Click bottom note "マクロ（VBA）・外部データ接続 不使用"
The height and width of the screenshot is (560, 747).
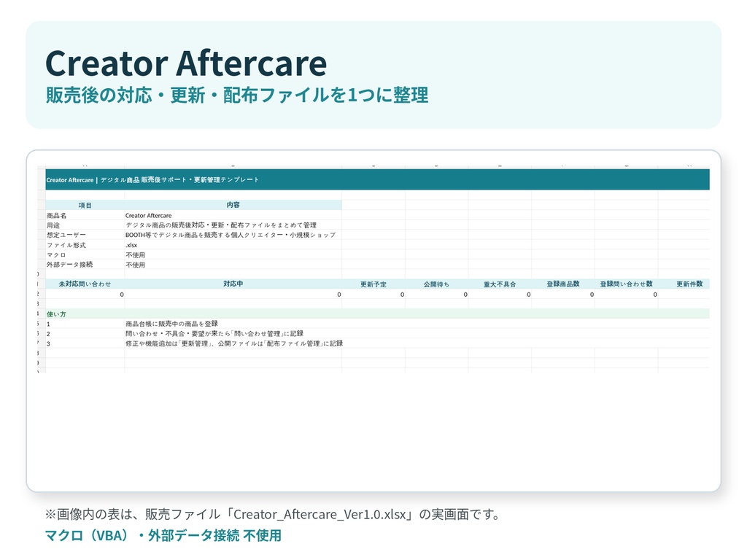click(163, 535)
